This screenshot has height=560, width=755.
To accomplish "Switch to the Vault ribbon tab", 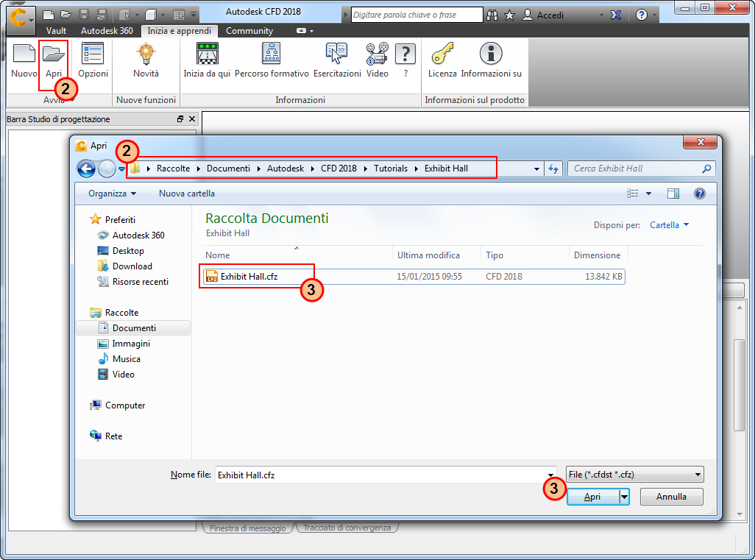I will click(x=57, y=31).
